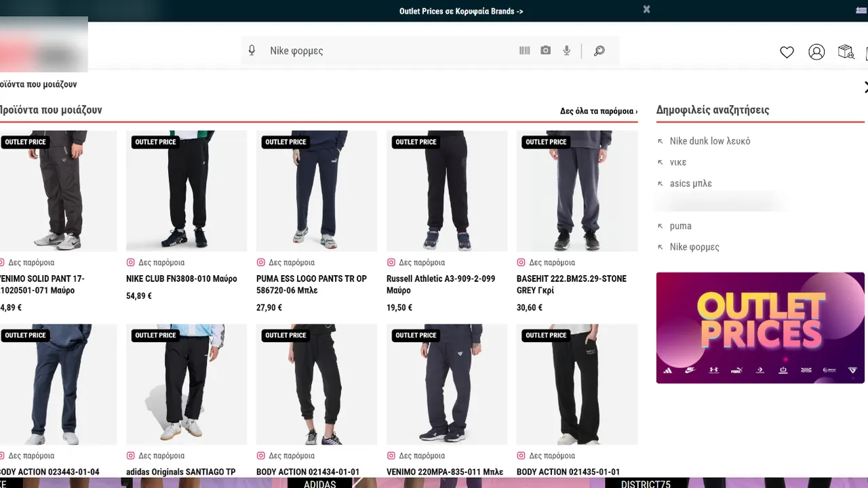The height and width of the screenshot is (488, 868).
Task: Click the barcode scan icon in search bar
Action: tap(524, 51)
